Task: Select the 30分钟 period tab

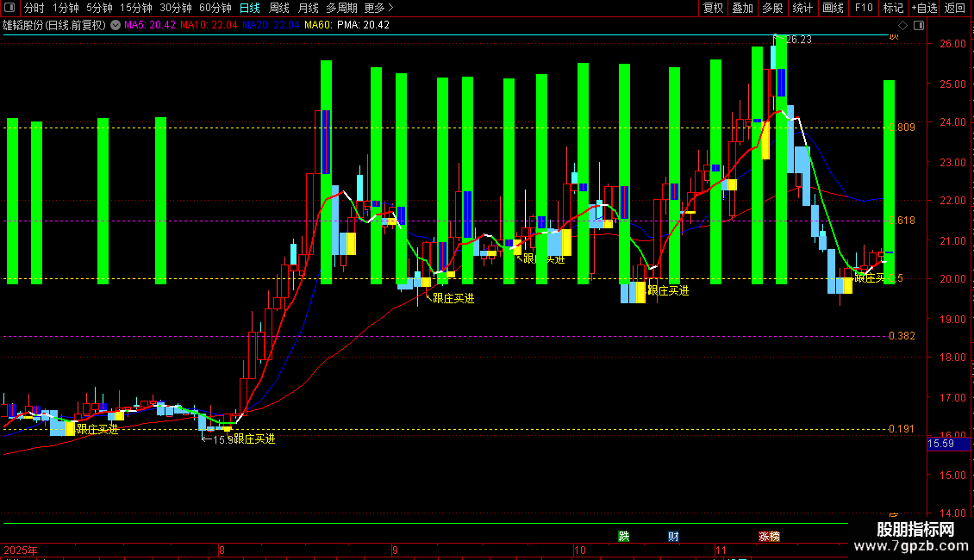Action: (x=176, y=8)
